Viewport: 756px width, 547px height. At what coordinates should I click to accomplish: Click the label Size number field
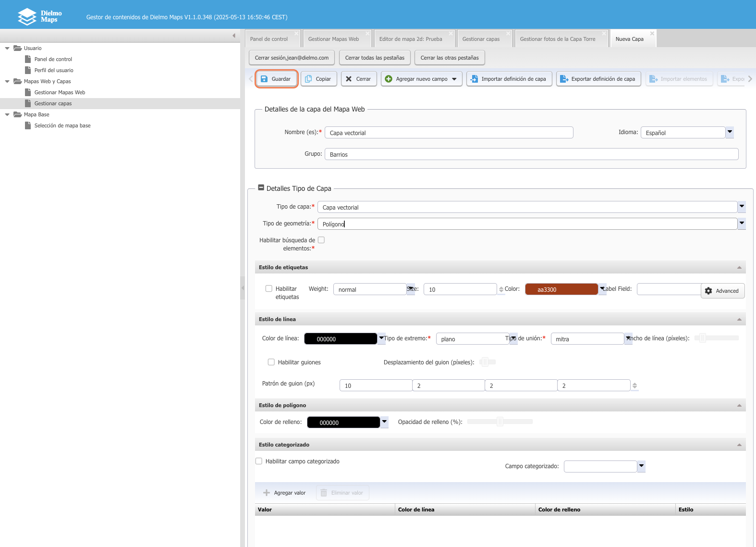point(460,289)
